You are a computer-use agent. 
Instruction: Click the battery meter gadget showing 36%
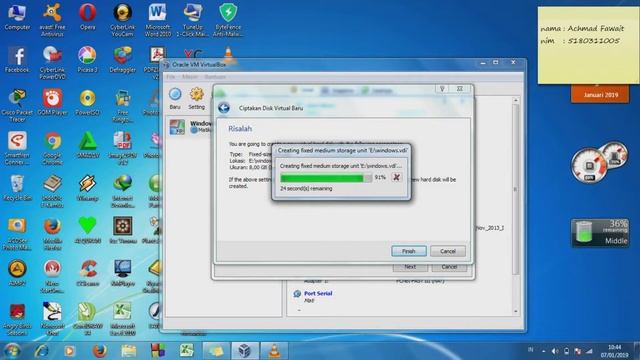coord(600,232)
